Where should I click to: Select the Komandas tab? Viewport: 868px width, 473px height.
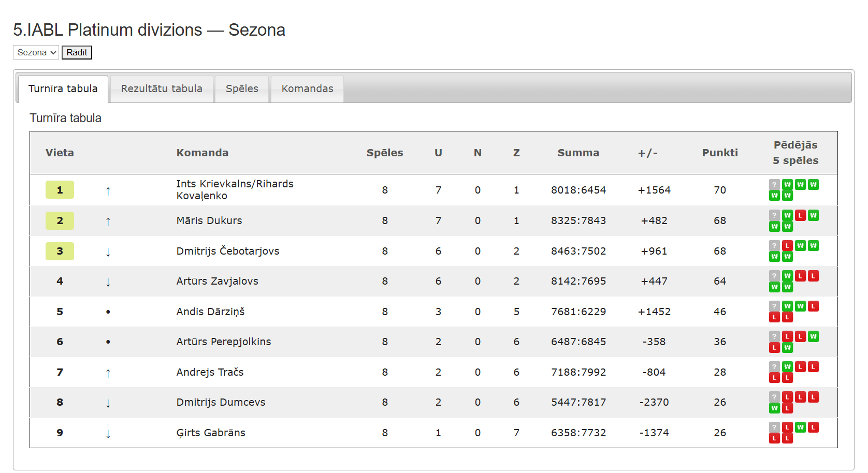(307, 88)
